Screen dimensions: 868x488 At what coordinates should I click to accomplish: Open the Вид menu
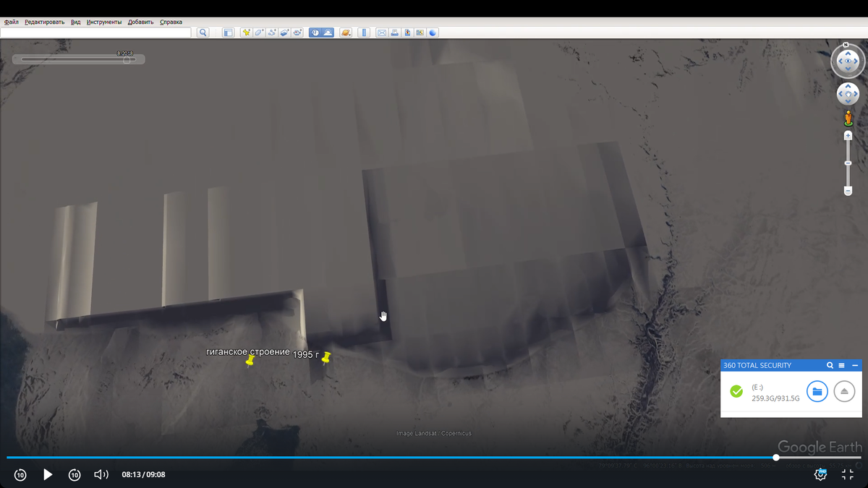(x=75, y=22)
